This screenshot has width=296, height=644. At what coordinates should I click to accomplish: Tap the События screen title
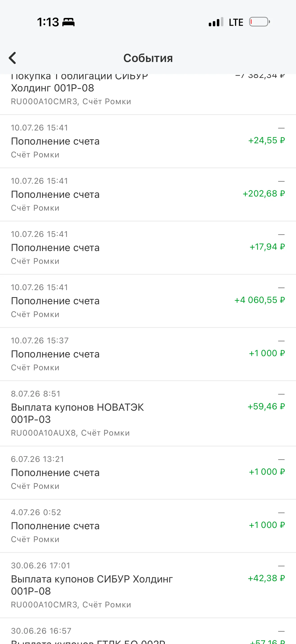pyautogui.click(x=148, y=58)
